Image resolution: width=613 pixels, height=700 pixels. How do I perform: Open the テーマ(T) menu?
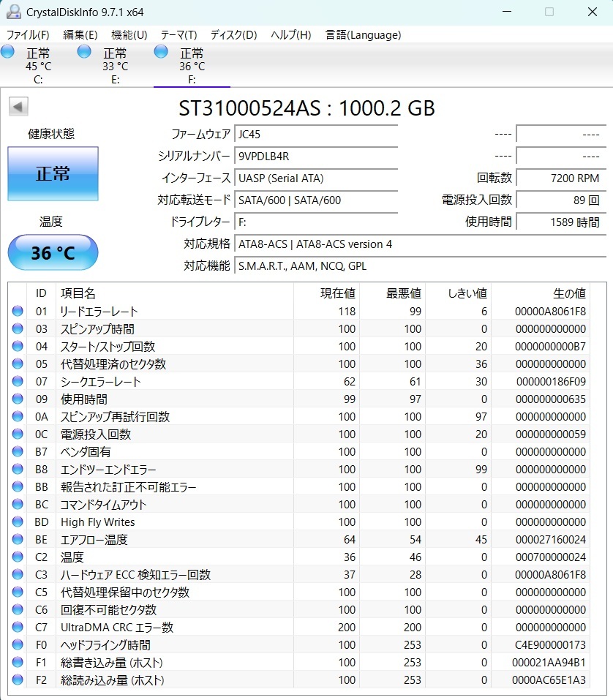pos(178,35)
